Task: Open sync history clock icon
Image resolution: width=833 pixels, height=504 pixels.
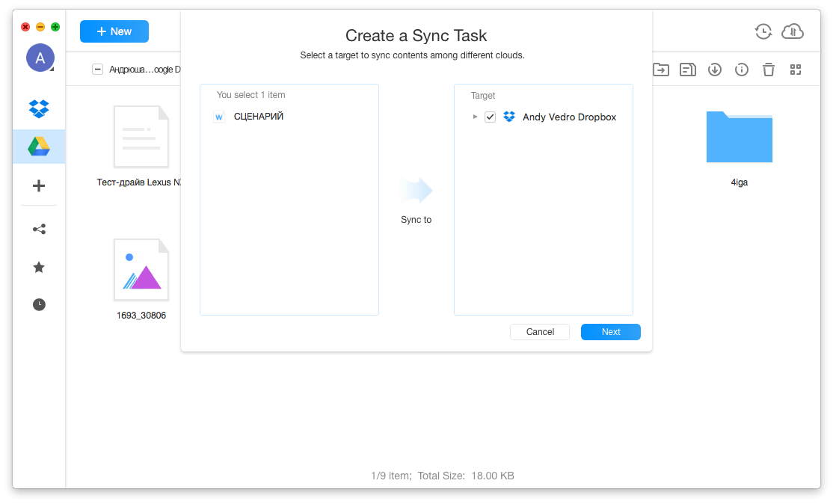Action: click(x=763, y=31)
